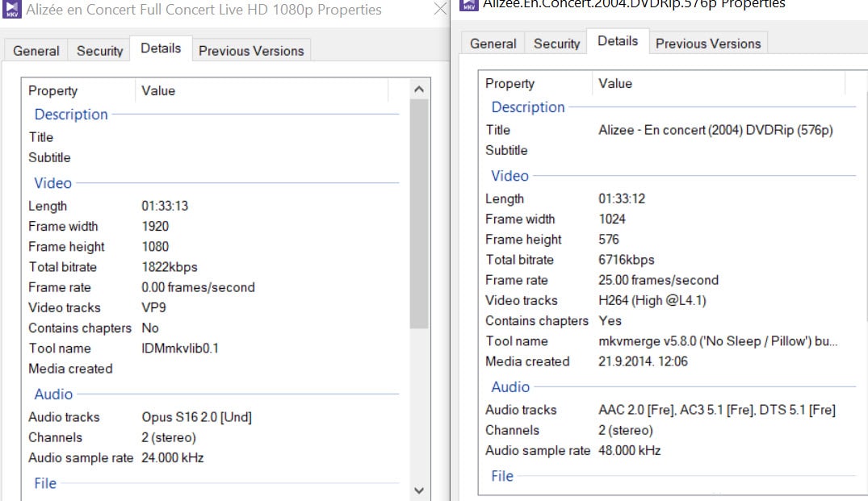Collapse Audio group in left window

pos(53,395)
